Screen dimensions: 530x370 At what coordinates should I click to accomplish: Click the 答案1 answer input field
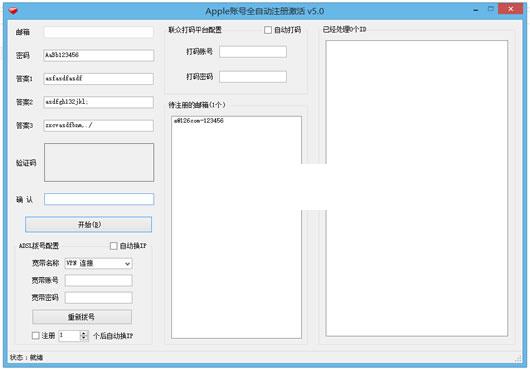click(x=99, y=78)
